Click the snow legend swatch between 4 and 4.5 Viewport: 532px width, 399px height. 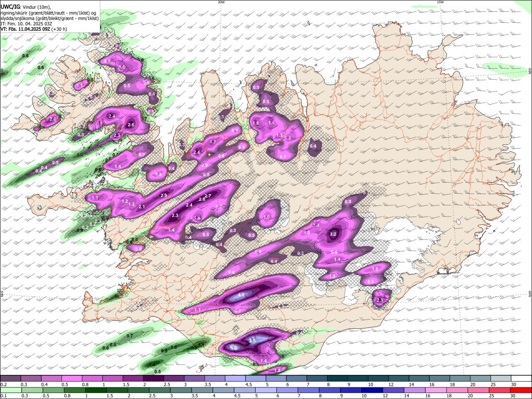(235, 378)
